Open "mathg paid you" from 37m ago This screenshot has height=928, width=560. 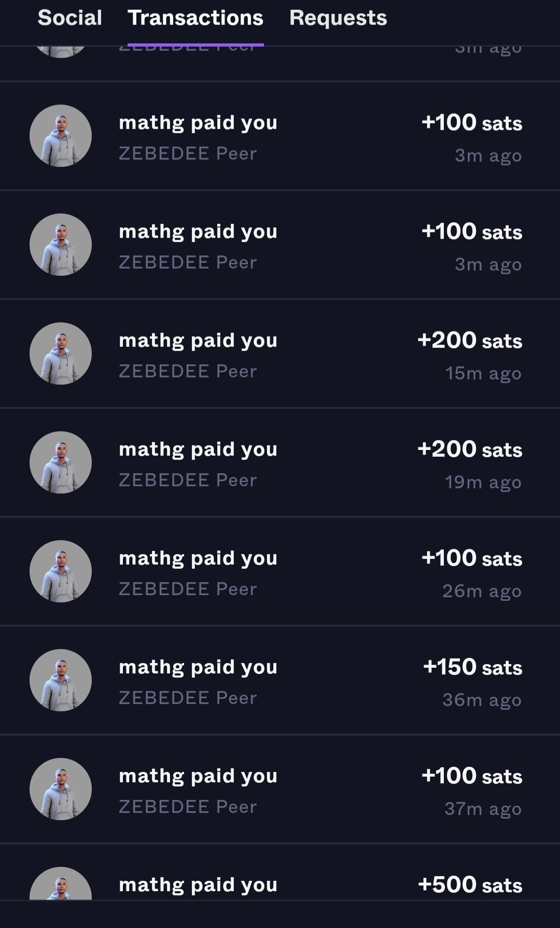click(198, 776)
